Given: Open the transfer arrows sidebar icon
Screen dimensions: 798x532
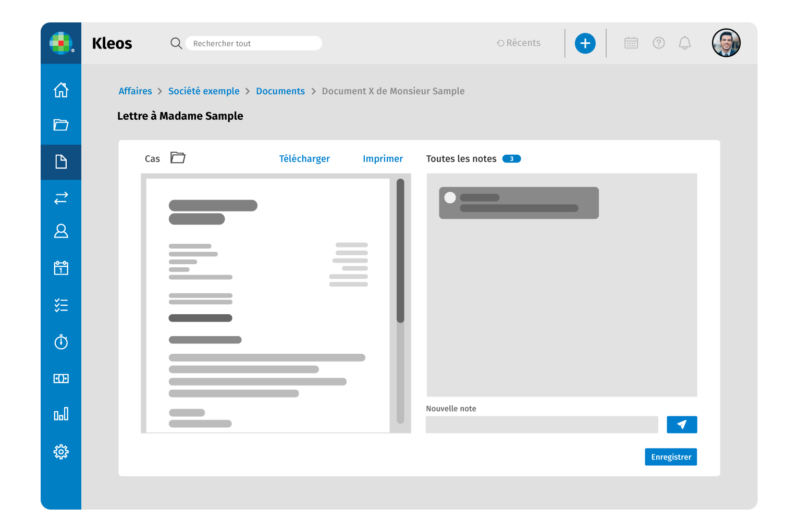Looking at the screenshot, I should 61,198.
